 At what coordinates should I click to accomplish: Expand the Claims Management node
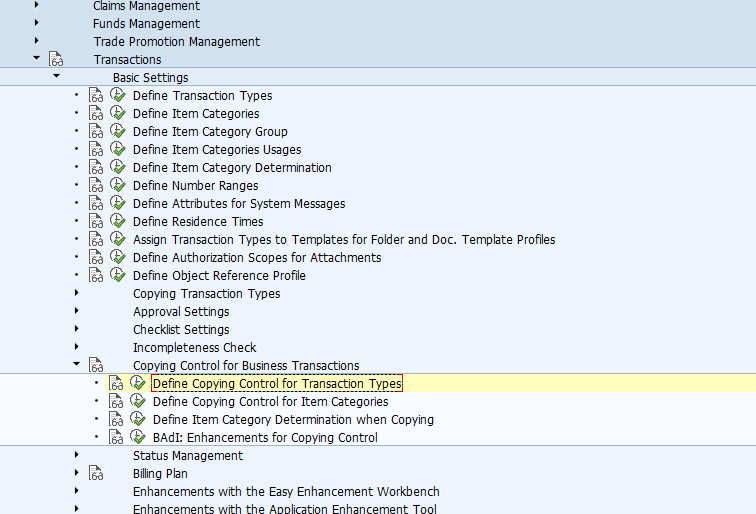[36, 5]
